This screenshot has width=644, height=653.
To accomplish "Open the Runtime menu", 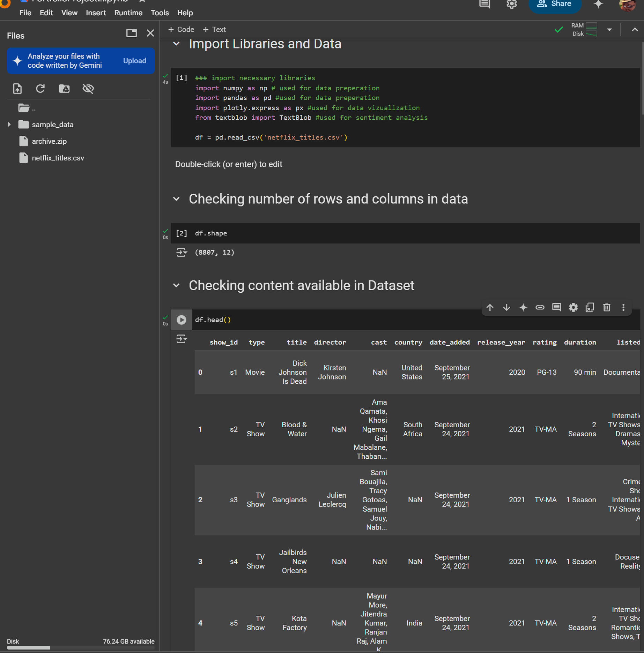I will click(x=128, y=13).
